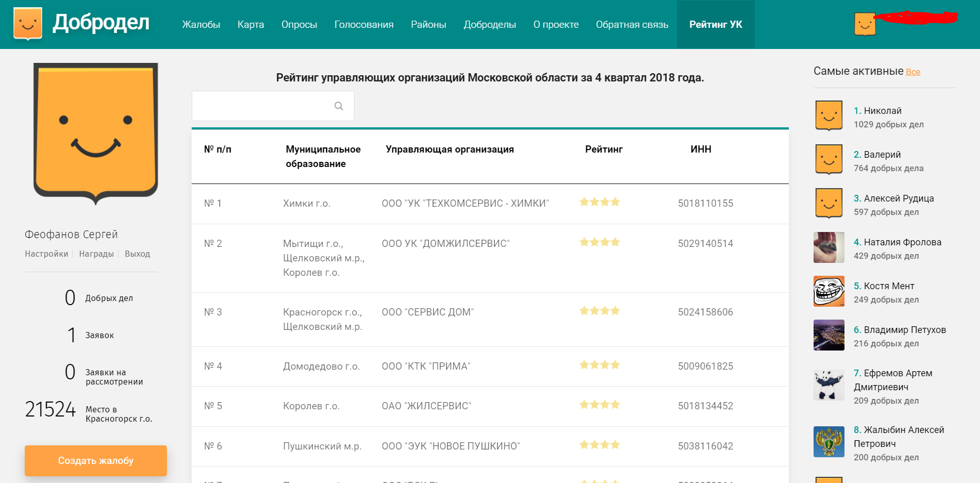The image size is (980, 483).
Task: Open the Доброделы menu item
Action: (489, 25)
